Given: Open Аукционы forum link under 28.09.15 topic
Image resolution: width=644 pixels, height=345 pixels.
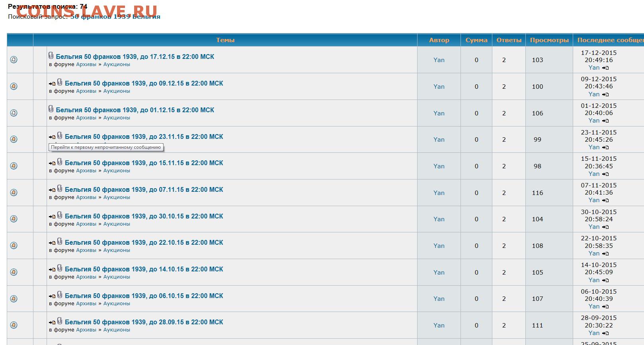Looking at the screenshot, I should (x=117, y=330).
